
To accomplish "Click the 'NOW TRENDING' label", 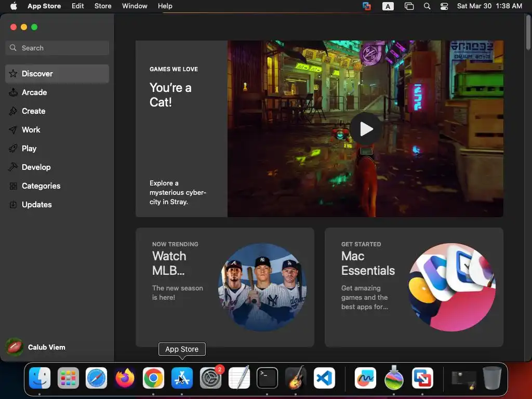I will point(175,244).
